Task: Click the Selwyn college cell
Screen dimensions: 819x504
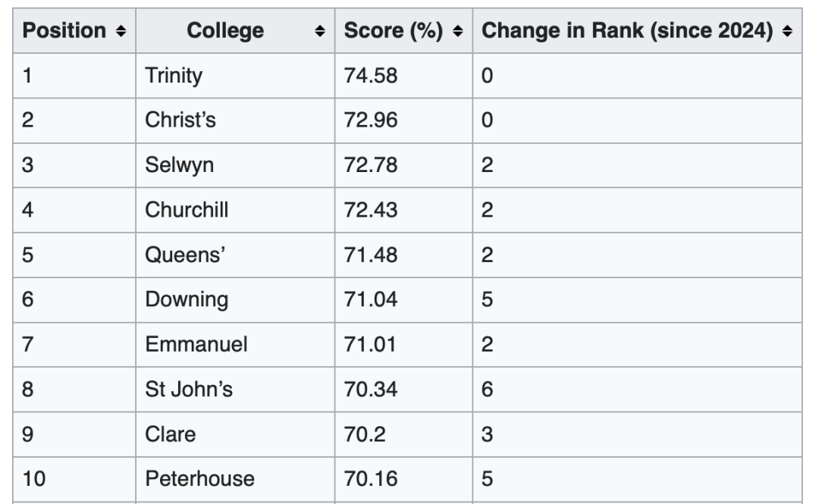Action: click(x=179, y=165)
